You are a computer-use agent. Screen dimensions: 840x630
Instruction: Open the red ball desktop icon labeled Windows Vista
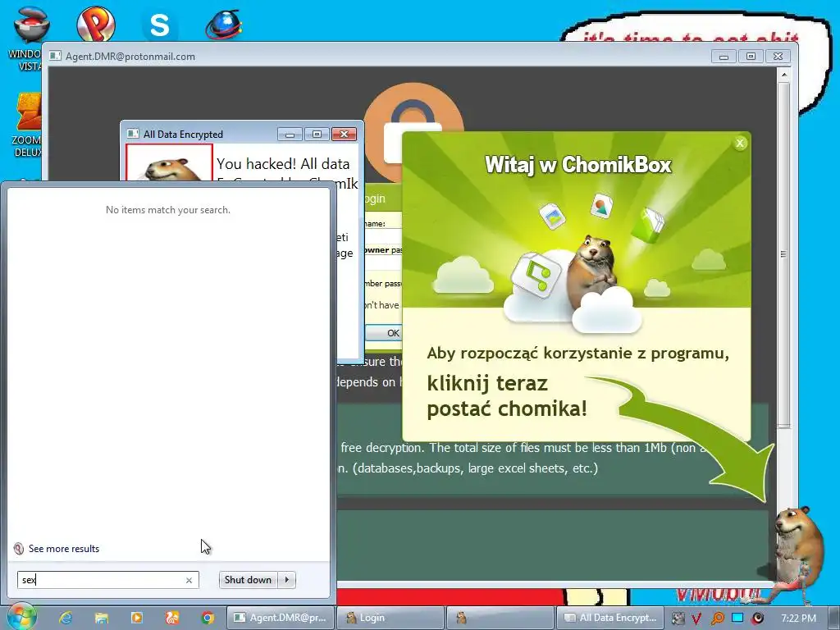click(31, 25)
